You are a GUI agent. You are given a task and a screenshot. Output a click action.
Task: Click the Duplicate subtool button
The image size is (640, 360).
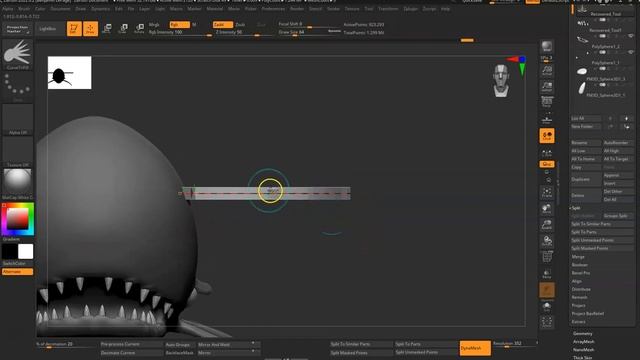pos(586,179)
